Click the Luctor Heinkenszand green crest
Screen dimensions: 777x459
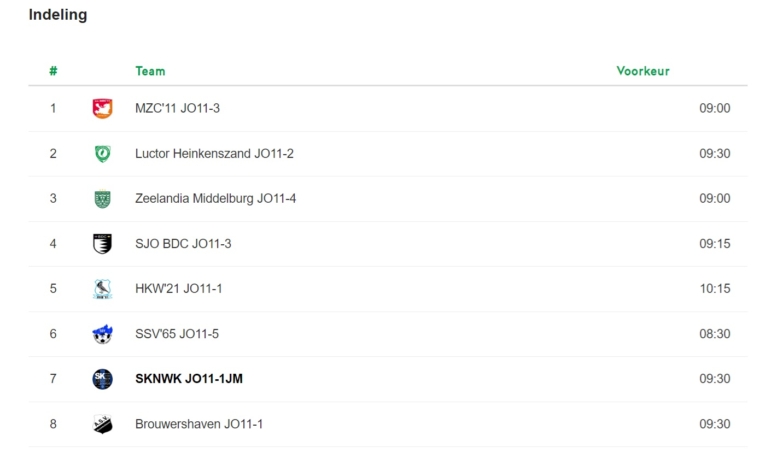[x=103, y=154]
